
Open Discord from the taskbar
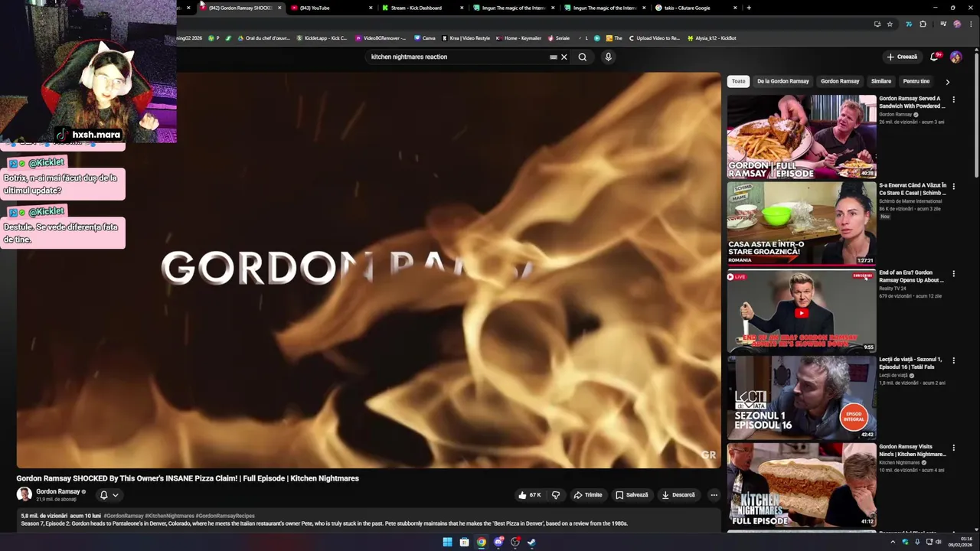(x=498, y=543)
